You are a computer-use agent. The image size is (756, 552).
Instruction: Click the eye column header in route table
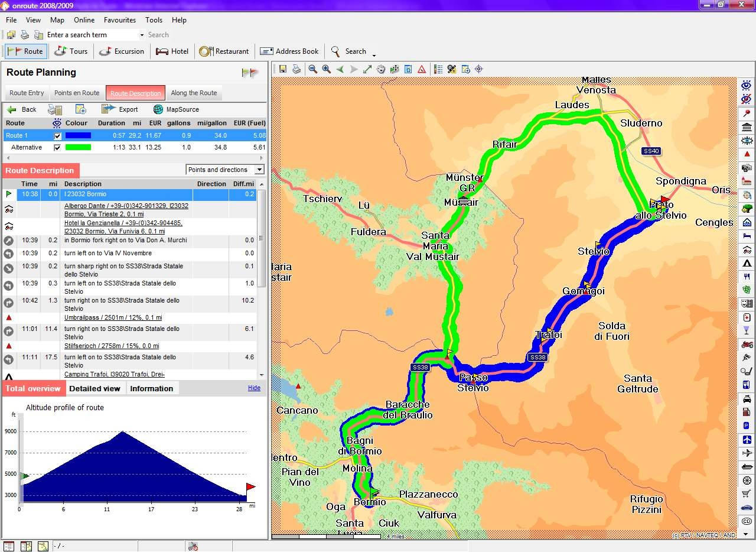click(57, 123)
